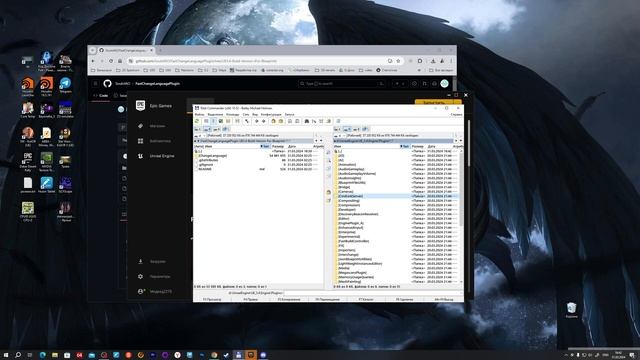Open Notepad icon at end of Total Commander toolbar

(338, 121)
